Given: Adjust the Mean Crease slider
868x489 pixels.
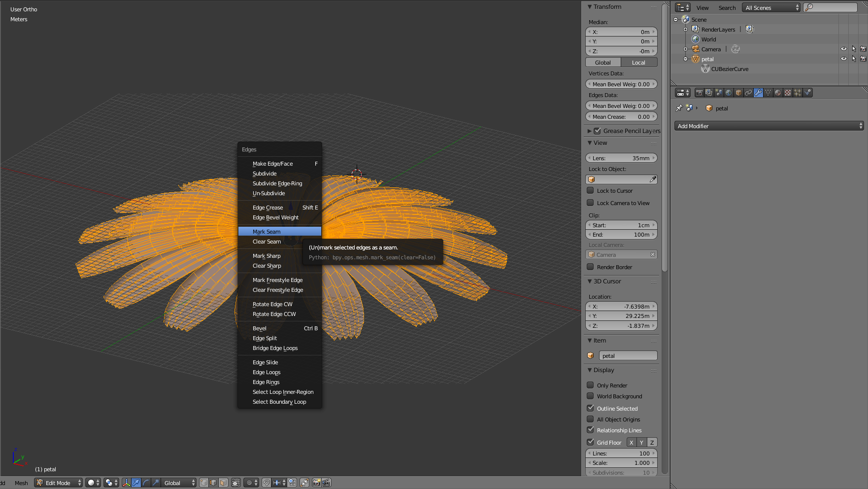Looking at the screenshot, I should pos(621,116).
